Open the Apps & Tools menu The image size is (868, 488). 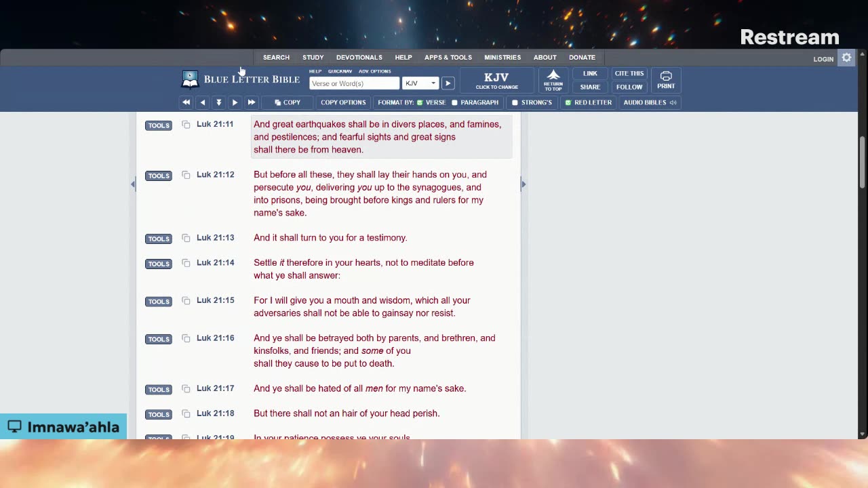pyautogui.click(x=448, y=58)
